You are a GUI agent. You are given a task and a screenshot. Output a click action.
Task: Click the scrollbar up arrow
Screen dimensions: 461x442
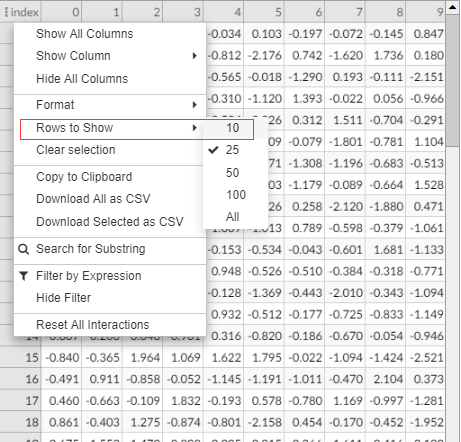(x=453, y=7)
